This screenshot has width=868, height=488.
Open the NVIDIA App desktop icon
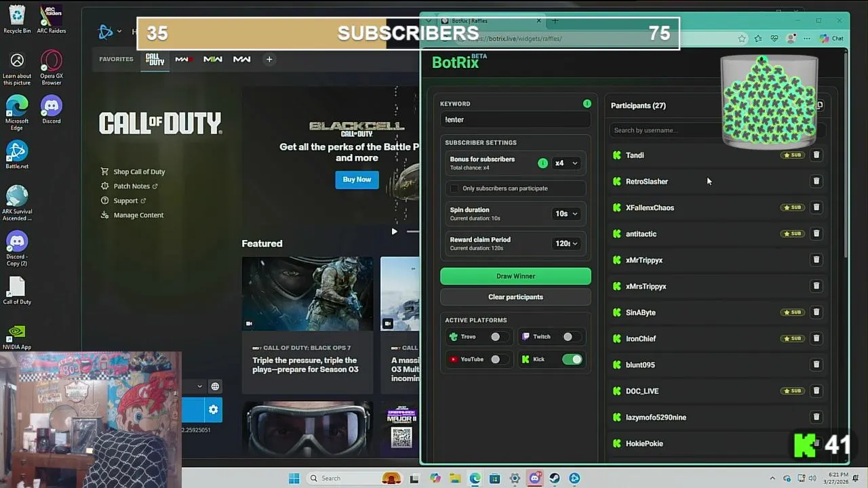(17, 337)
